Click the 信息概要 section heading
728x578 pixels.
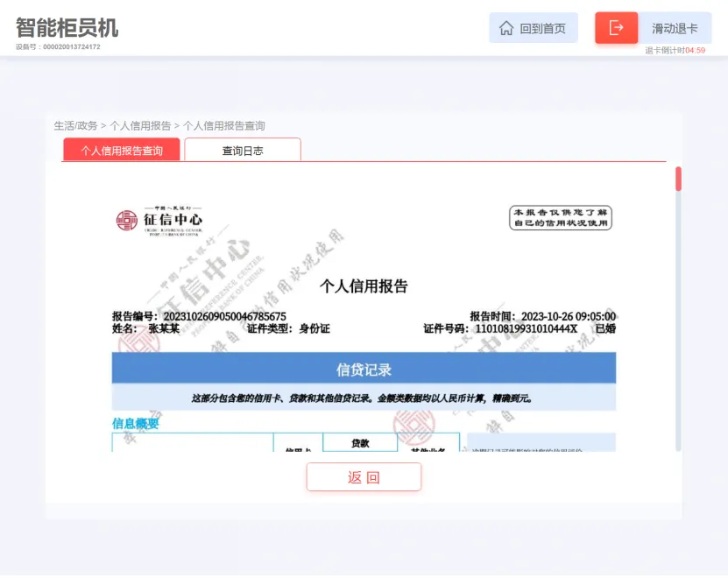click(136, 423)
